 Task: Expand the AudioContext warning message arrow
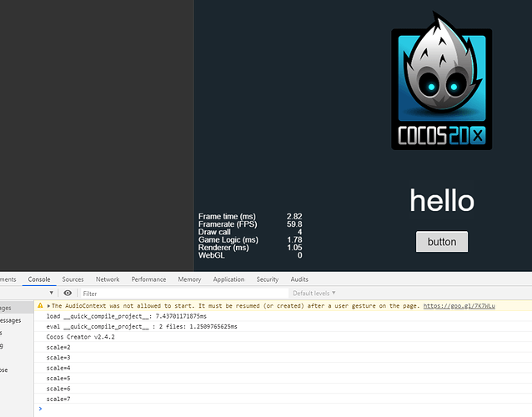pyautogui.click(x=48, y=306)
